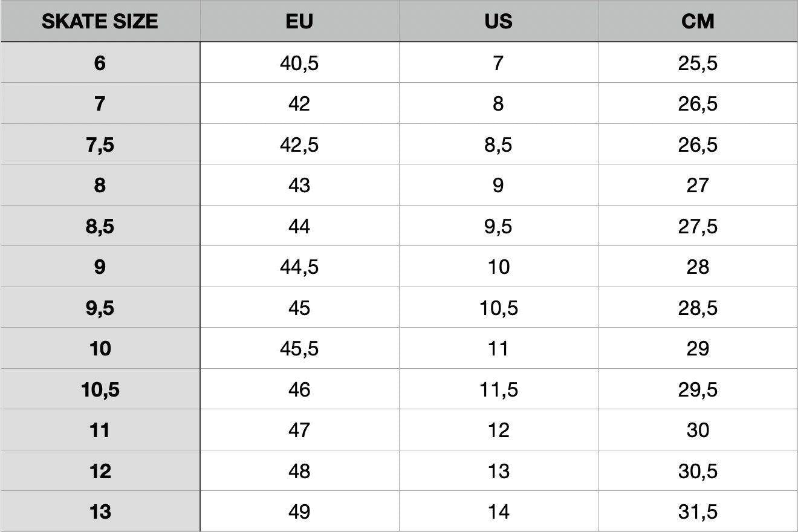Click the SKATE SIZE column header
The height and width of the screenshot is (532, 798).
[100, 21]
